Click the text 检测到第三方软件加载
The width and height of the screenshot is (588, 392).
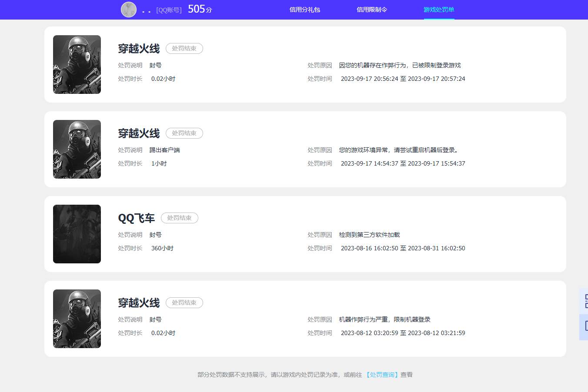[369, 235]
